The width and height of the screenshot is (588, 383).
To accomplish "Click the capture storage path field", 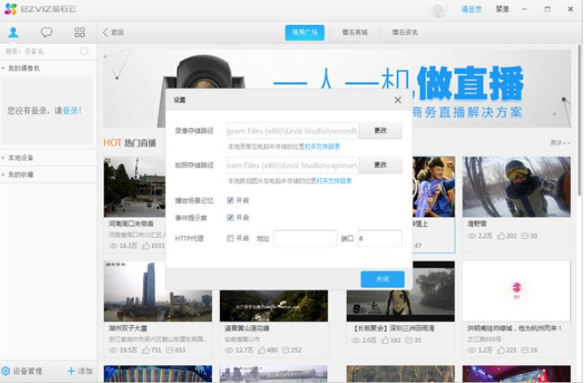I will pos(293,165).
